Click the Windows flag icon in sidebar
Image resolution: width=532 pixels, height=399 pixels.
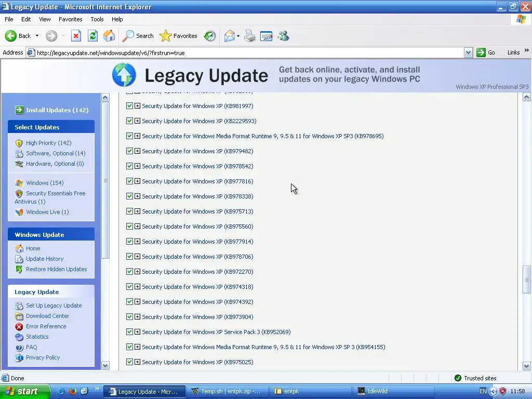(x=19, y=183)
